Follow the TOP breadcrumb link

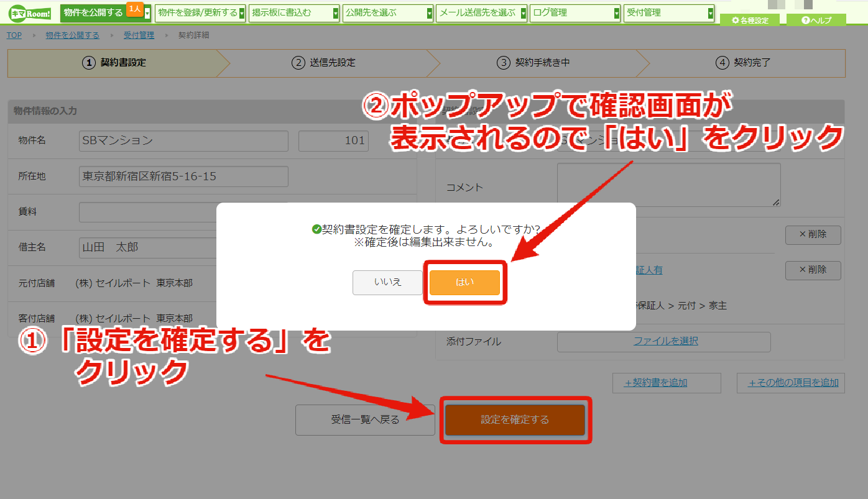[14, 35]
